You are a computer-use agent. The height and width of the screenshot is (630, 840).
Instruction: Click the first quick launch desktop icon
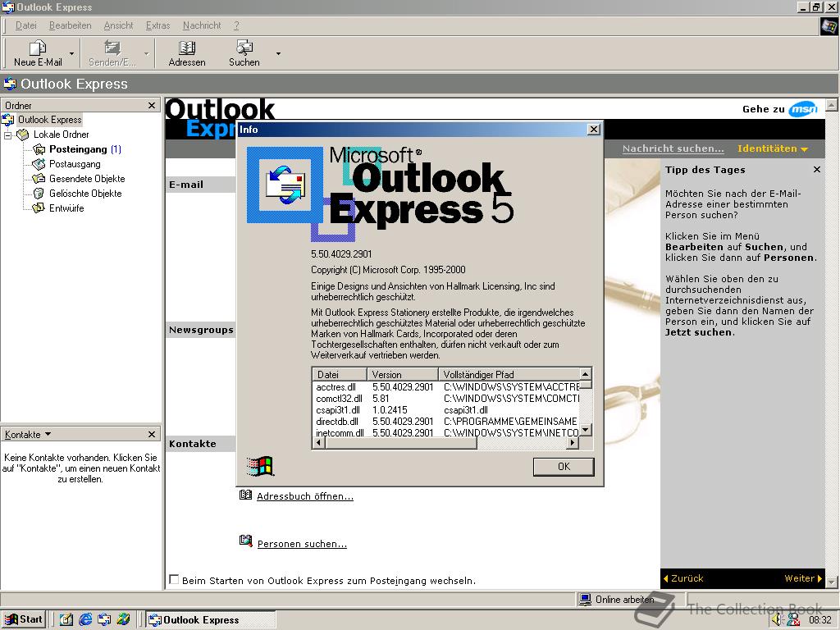coord(66,620)
